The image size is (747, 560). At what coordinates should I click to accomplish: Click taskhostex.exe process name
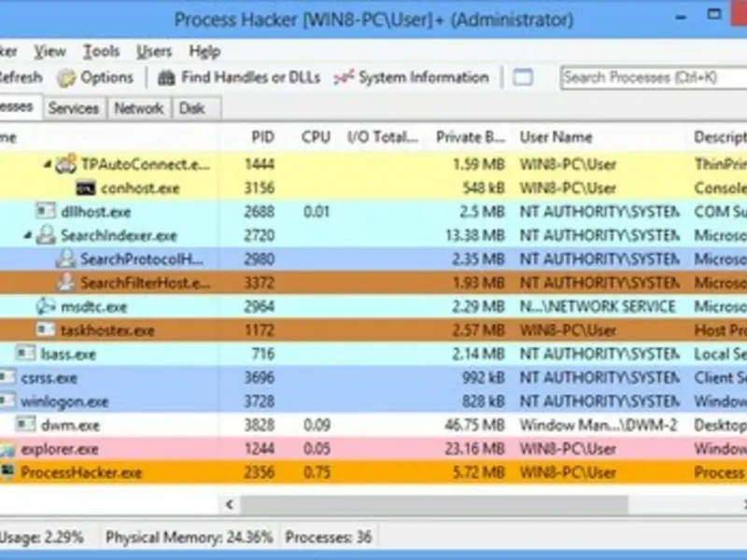[x=107, y=330]
